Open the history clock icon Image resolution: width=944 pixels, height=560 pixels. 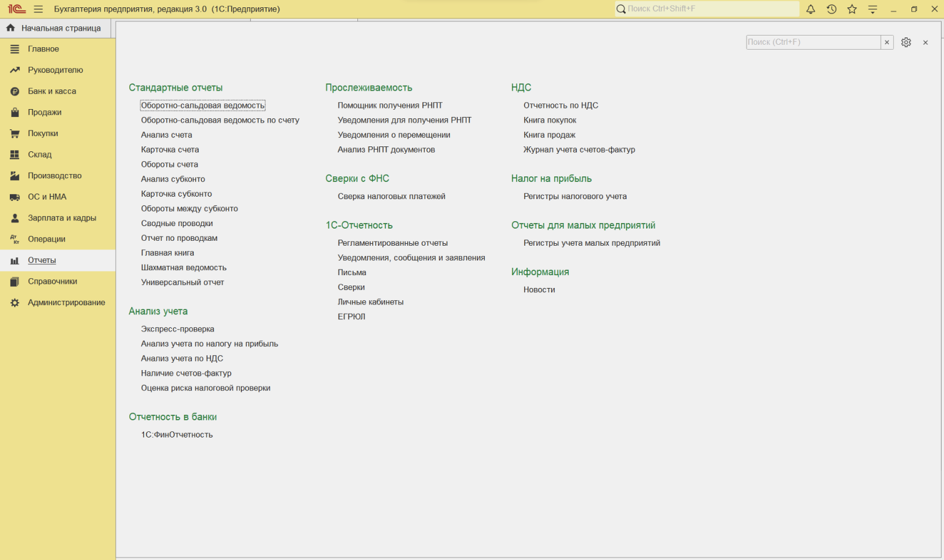click(831, 9)
